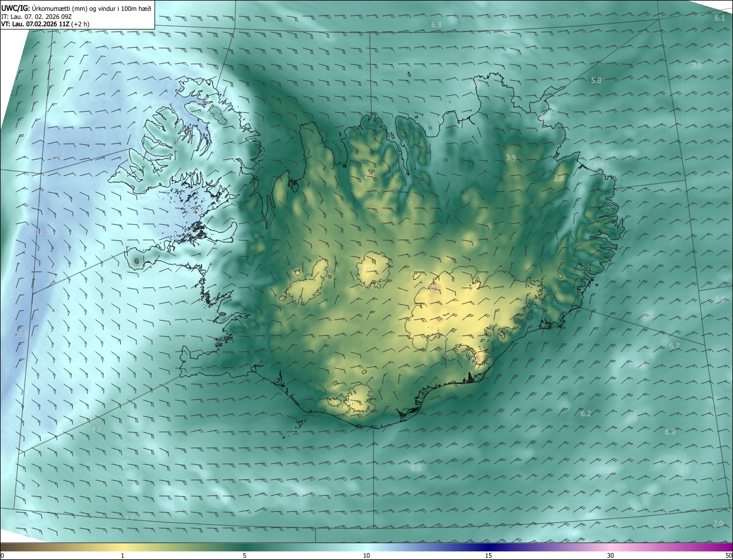
Task: Click the colour scale tick label 50
Action: [x=728, y=555]
